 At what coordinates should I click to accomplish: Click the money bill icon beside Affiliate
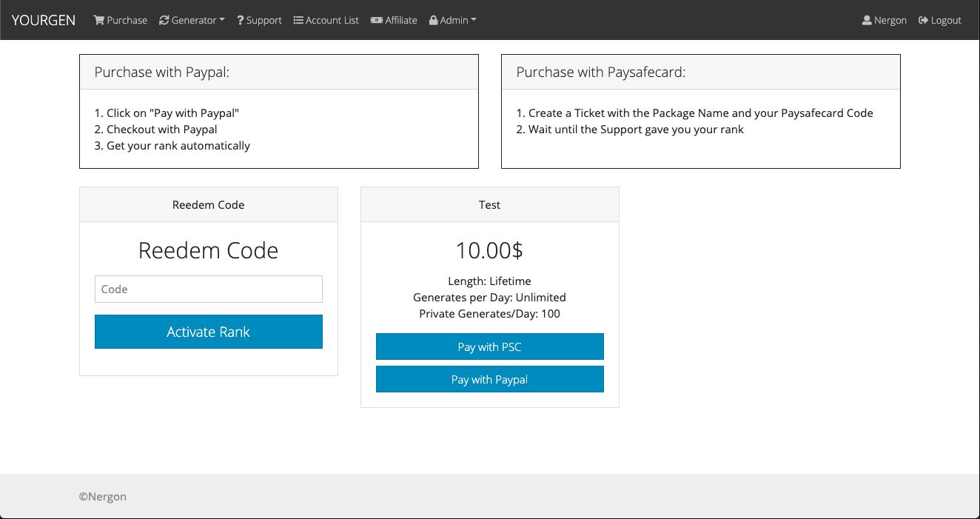[x=377, y=20]
